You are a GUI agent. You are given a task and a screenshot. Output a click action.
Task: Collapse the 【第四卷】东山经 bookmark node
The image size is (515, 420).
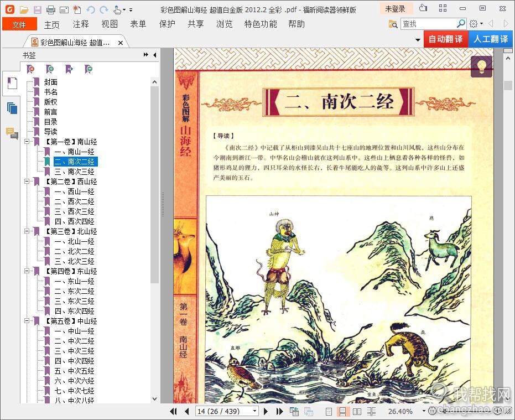click(x=27, y=271)
